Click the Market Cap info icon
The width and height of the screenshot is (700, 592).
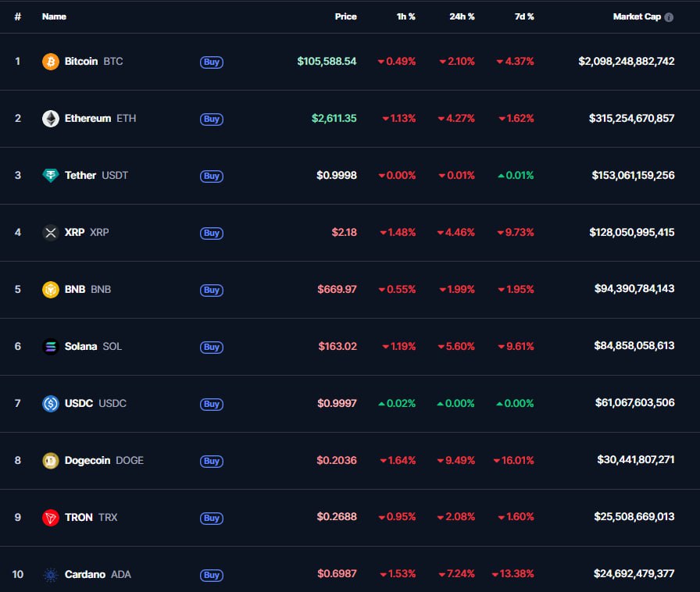[669, 17]
